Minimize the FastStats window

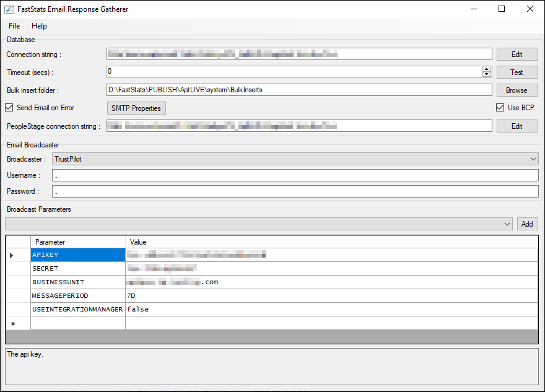474,9
